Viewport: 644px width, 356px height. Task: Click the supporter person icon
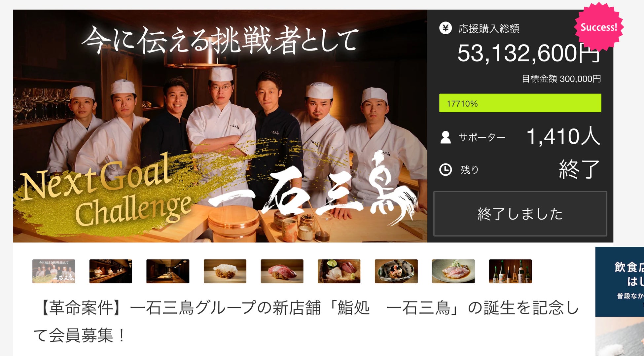[x=446, y=137]
